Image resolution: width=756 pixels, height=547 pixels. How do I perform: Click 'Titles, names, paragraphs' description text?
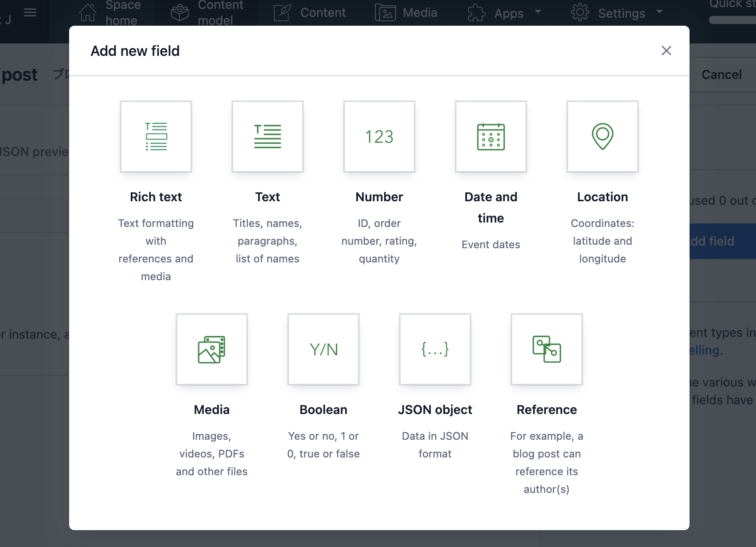pos(268,241)
